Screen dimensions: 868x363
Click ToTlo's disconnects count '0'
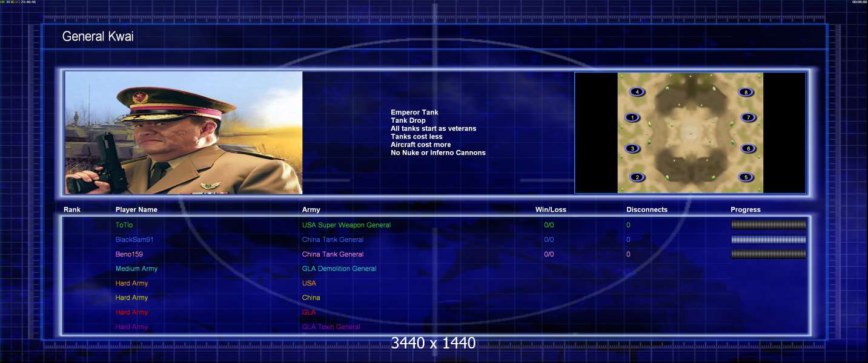click(628, 225)
